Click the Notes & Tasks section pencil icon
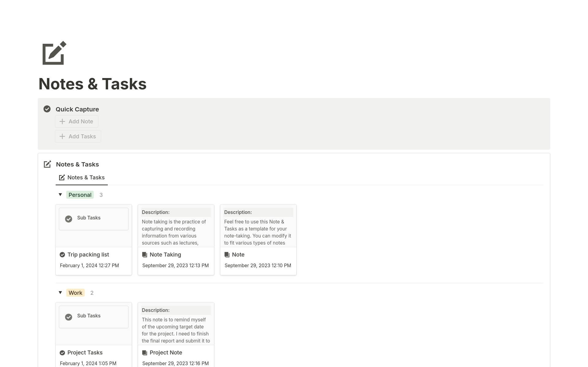This screenshot has height=367, width=588. (47, 164)
